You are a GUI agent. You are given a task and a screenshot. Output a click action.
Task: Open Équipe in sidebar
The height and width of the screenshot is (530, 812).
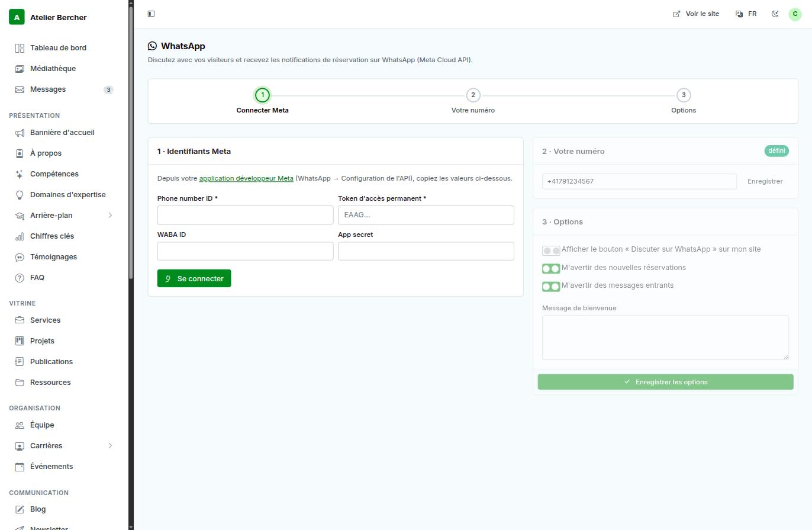tap(63, 425)
